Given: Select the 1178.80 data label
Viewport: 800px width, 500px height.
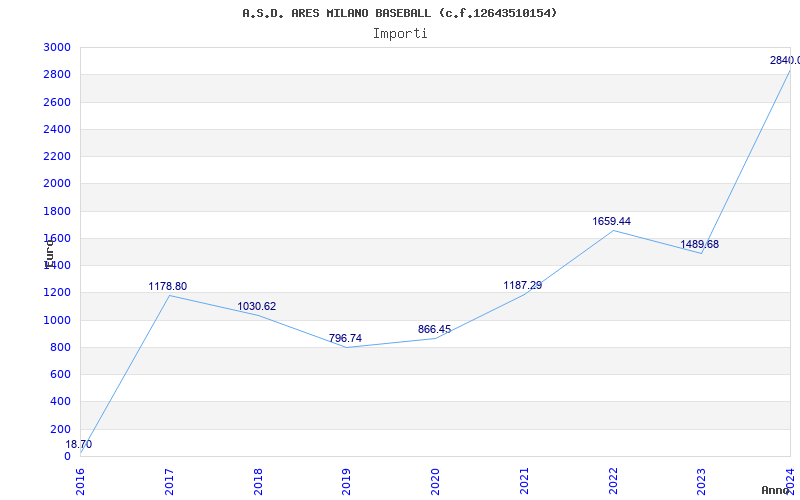Looking at the screenshot, I should [168, 286].
